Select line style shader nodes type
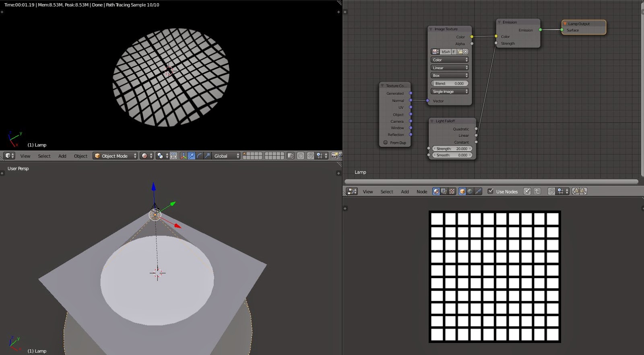644x355 pixels. point(478,191)
